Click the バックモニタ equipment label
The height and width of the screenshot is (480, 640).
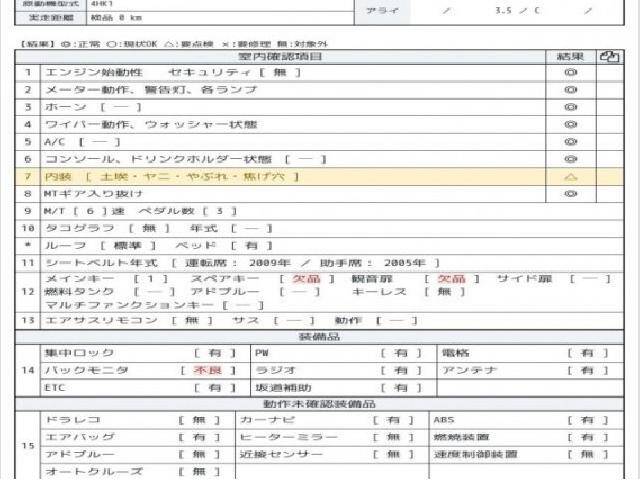point(87,371)
